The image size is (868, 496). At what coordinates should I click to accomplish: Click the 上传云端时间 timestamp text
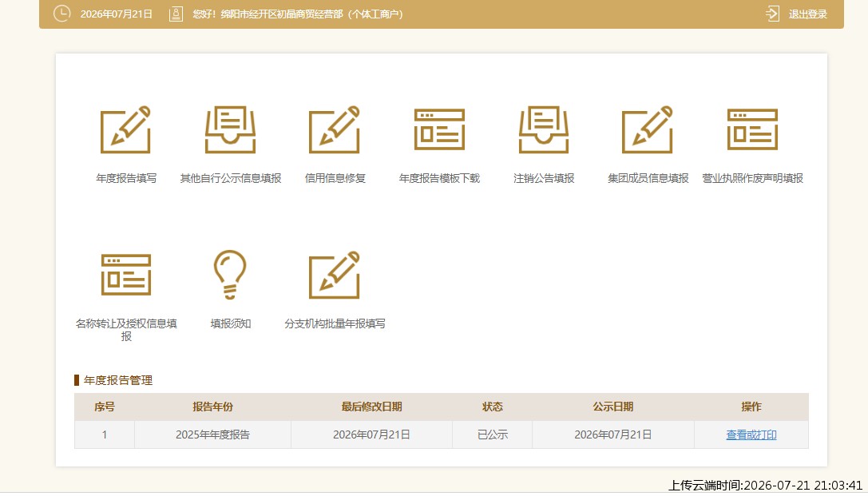[x=765, y=486]
